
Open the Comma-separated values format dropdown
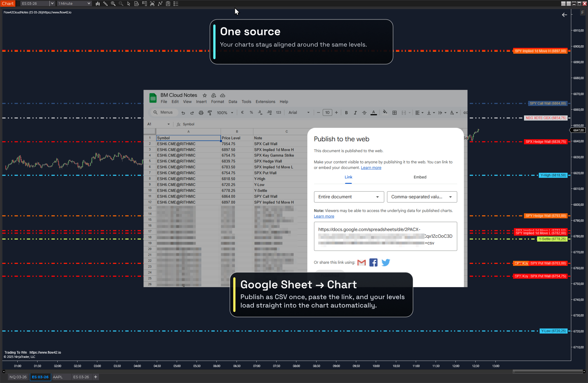[x=422, y=197]
